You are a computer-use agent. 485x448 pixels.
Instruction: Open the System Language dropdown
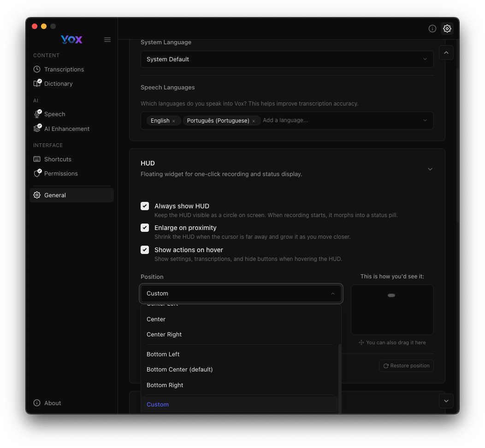click(x=287, y=59)
